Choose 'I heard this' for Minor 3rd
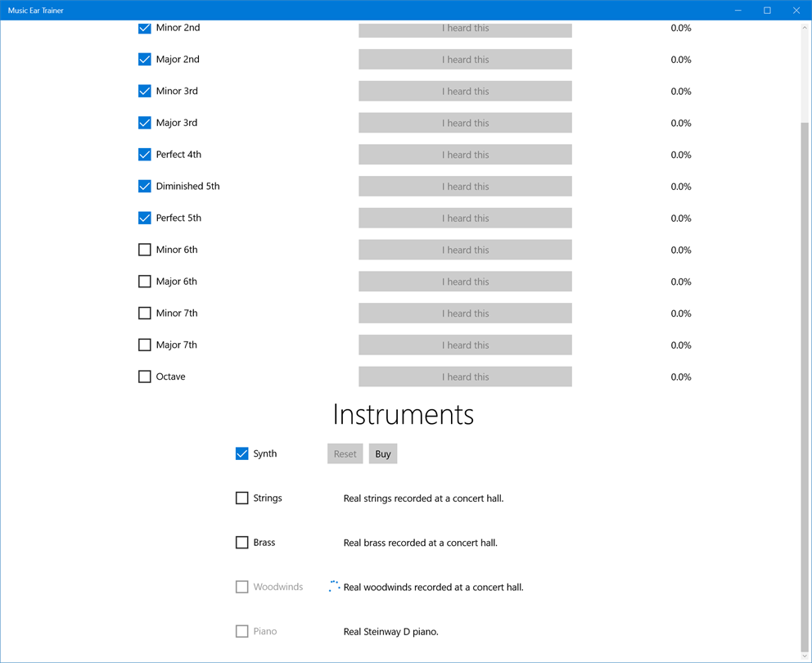This screenshot has height=663, width=812. point(465,91)
